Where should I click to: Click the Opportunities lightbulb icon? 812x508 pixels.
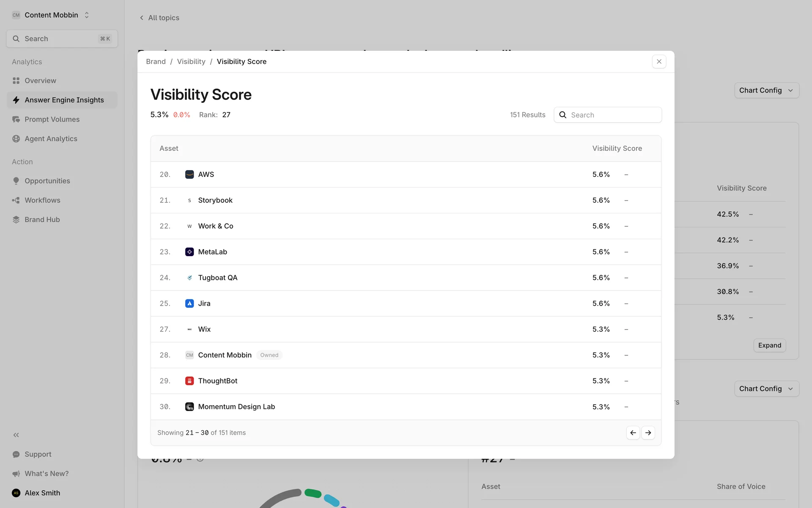coord(16,181)
